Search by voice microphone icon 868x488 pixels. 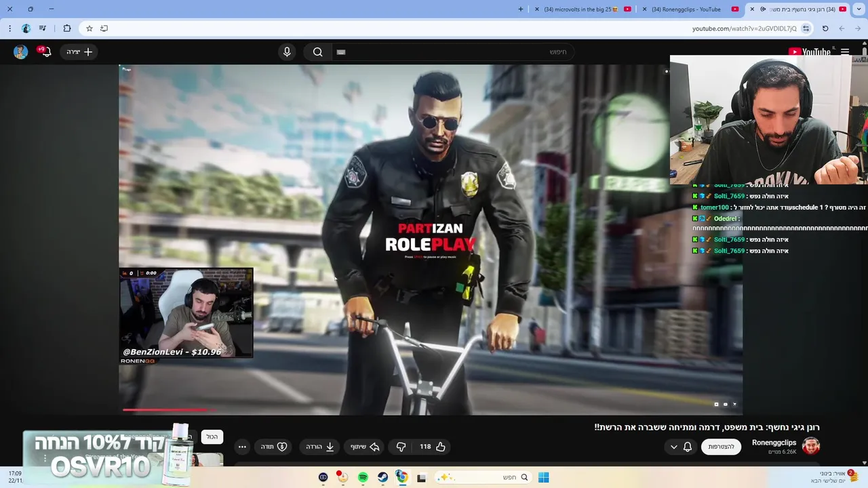287,52
